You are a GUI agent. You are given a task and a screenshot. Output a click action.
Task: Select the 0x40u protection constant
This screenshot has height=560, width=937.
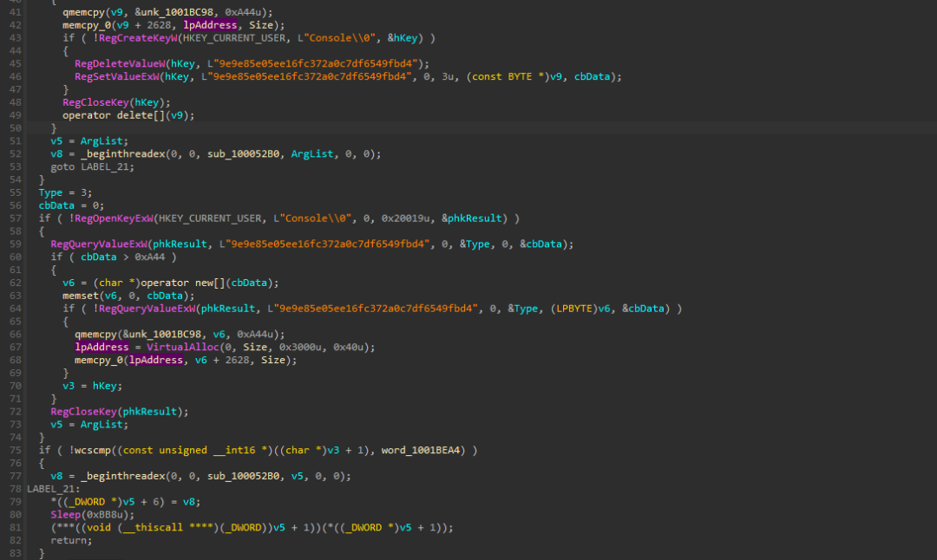click(x=351, y=348)
